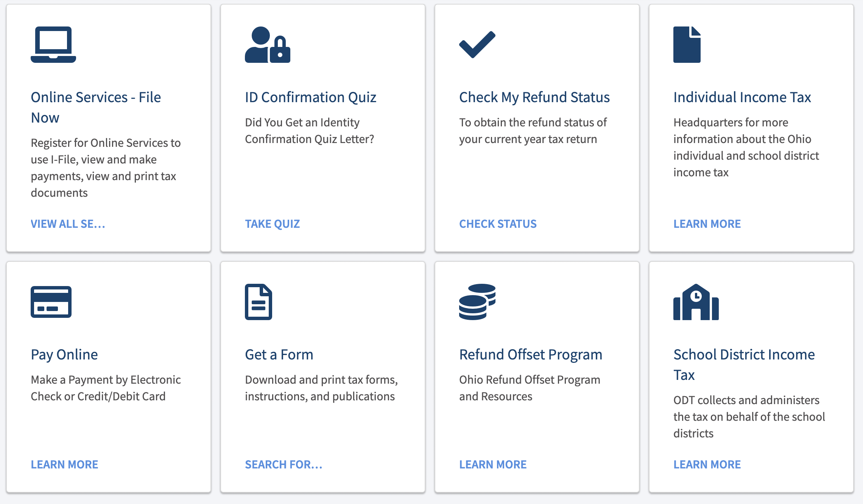Click the laptop icon for Online Services
The height and width of the screenshot is (504, 863).
[53, 45]
